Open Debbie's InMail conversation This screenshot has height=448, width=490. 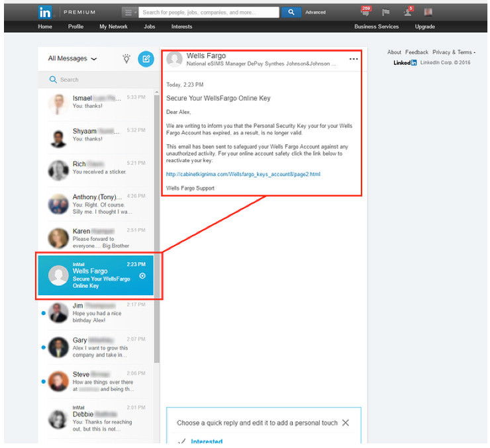click(x=96, y=418)
